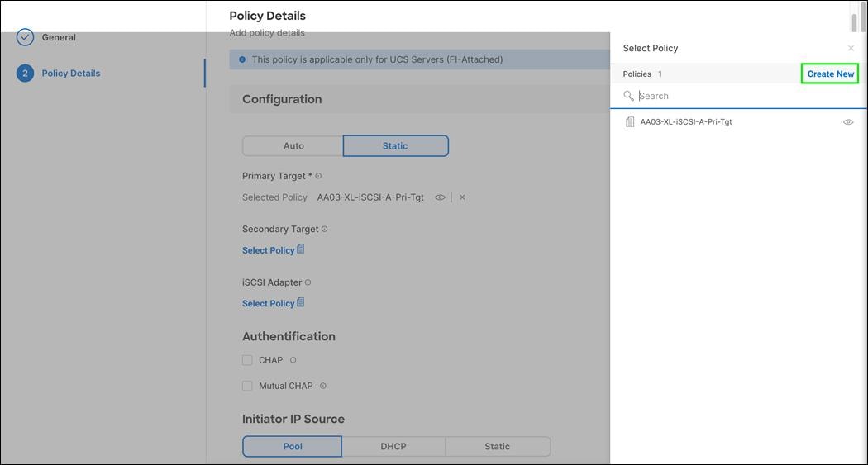Click Select Policy under iSCSI Adapter
868x465 pixels.
pyautogui.click(x=268, y=304)
